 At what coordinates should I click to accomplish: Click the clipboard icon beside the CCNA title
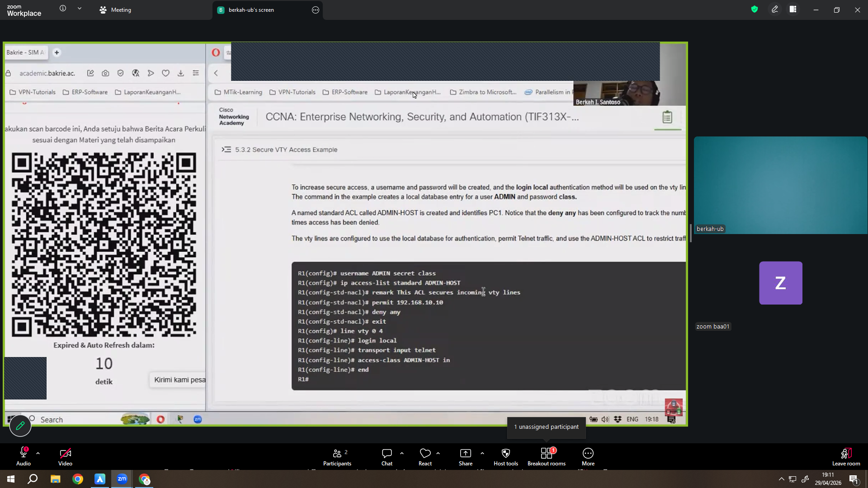point(667,117)
